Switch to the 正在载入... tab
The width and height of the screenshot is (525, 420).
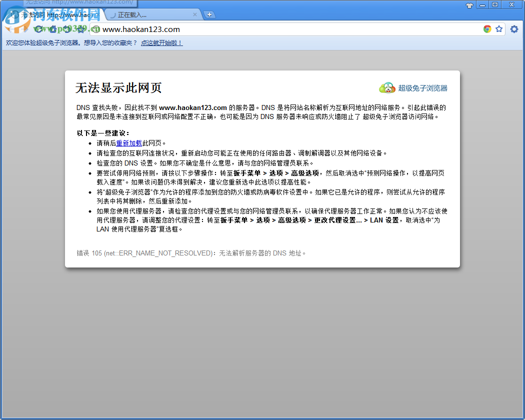click(x=152, y=14)
